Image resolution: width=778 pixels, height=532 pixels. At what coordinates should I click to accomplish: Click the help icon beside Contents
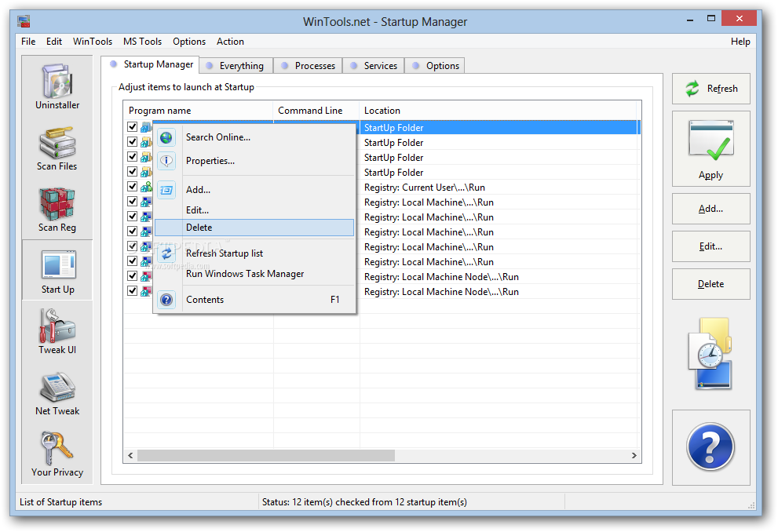point(166,300)
